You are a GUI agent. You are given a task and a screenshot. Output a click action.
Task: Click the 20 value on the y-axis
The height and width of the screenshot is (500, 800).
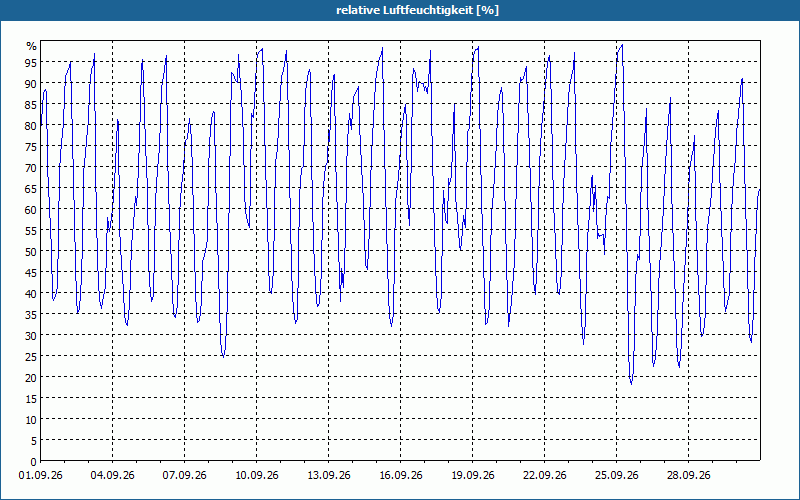pos(31,378)
